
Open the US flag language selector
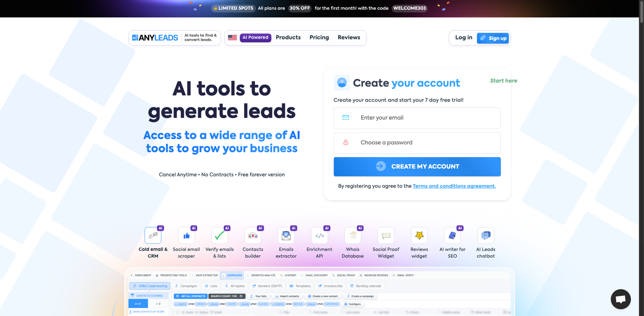click(x=232, y=37)
